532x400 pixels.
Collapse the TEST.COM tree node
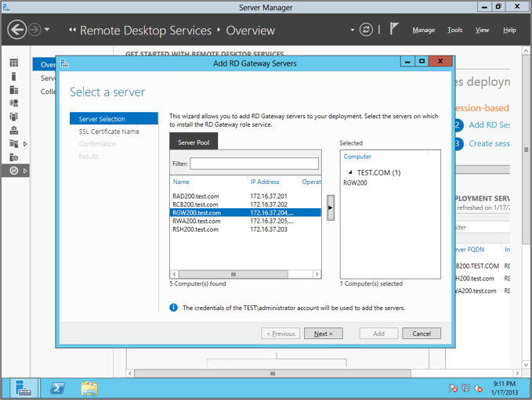tap(350, 172)
